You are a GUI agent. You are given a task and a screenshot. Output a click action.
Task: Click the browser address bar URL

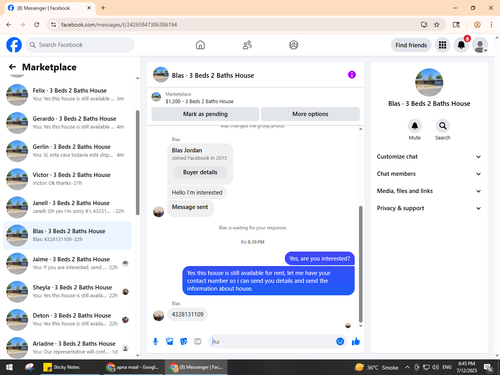(119, 25)
